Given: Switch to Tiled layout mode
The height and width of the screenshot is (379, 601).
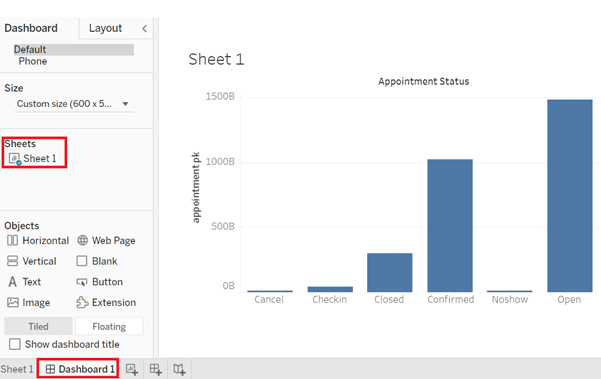Looking at the screenshot, I should point(38,326).
